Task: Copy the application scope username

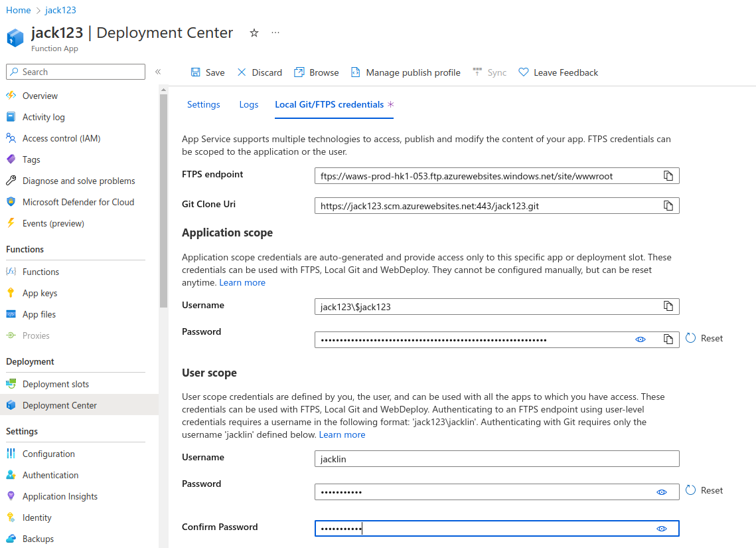Action: 668,306
